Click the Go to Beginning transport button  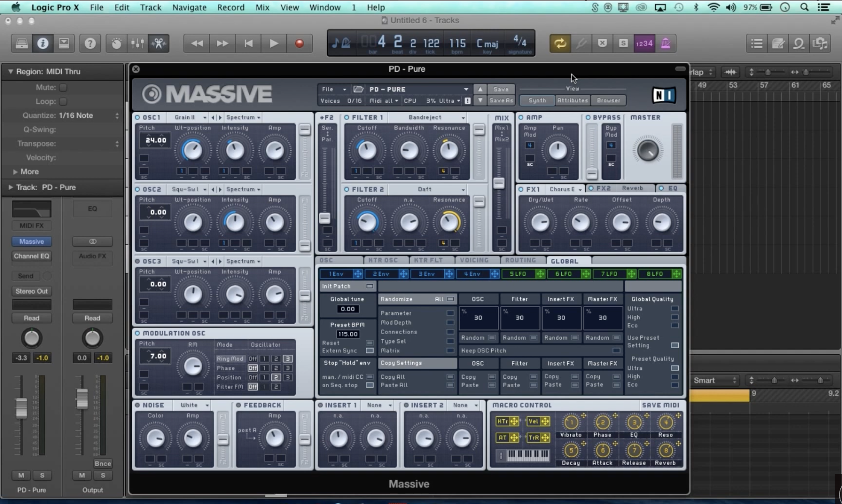click(x=248, y=44)
